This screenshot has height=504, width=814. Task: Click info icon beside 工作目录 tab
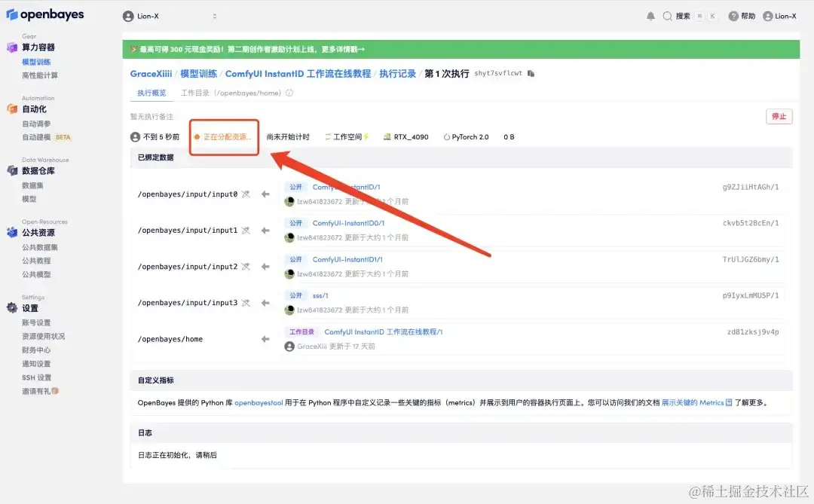[x=289, y=93]
